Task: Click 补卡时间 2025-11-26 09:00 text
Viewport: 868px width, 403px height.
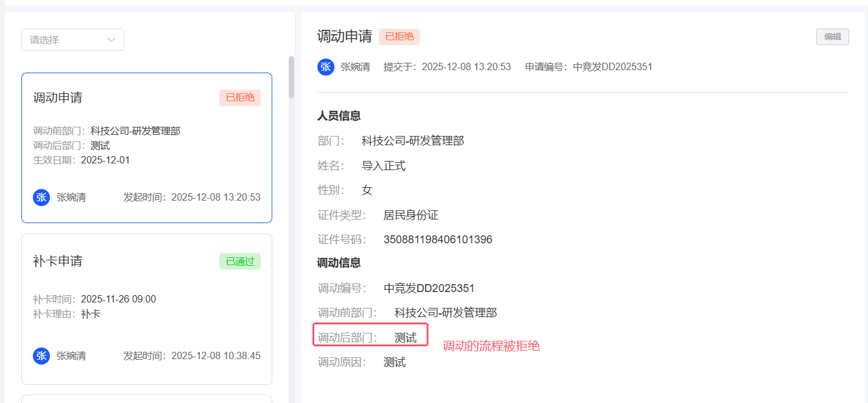Action: click(x=94, y=299)
